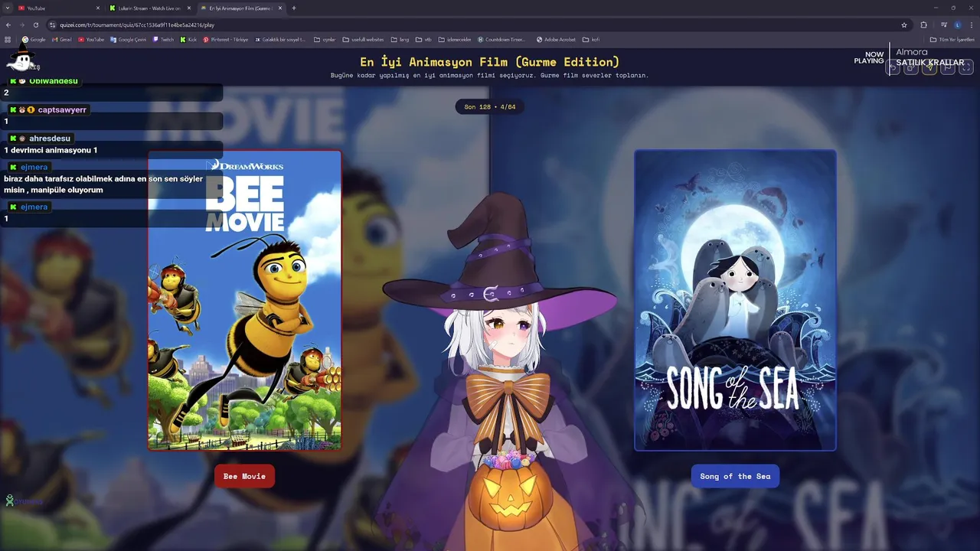The image size is (980, 551).
Task: Open the browser extensions puzzle icon
Action: point(923,24)
